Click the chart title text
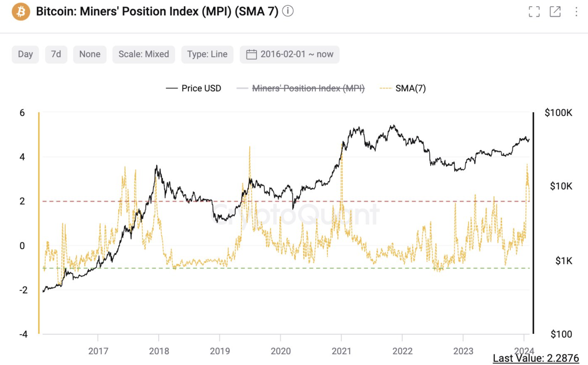The height and width of the screenshot is (365, 588). tap(157, 11)
